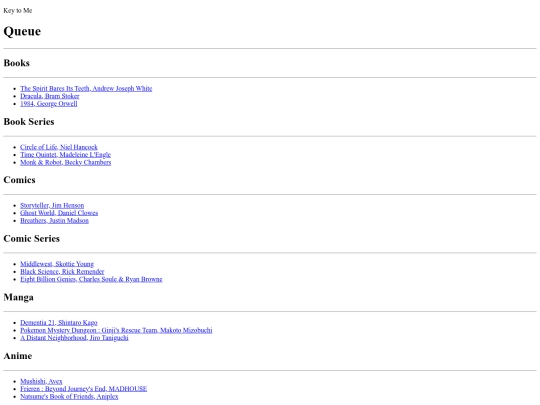Select the Eight Billion Genies link

pos(91,279)
